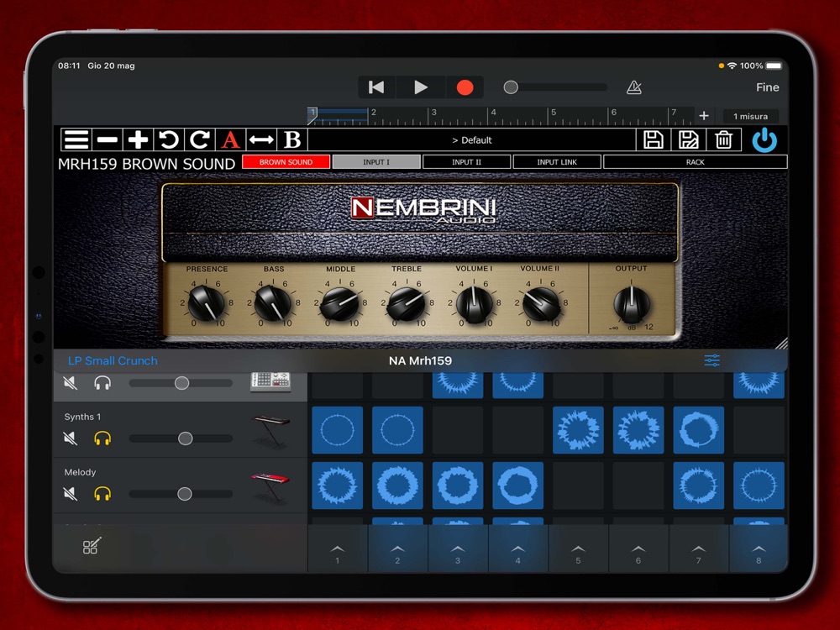Save the current preset

[x=653, y=139]
